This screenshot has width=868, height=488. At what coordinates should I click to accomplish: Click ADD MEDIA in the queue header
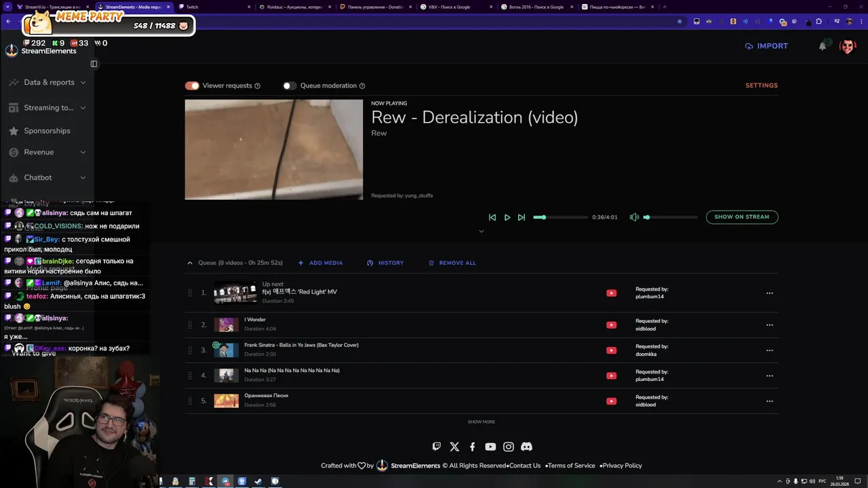coord(320,263)
